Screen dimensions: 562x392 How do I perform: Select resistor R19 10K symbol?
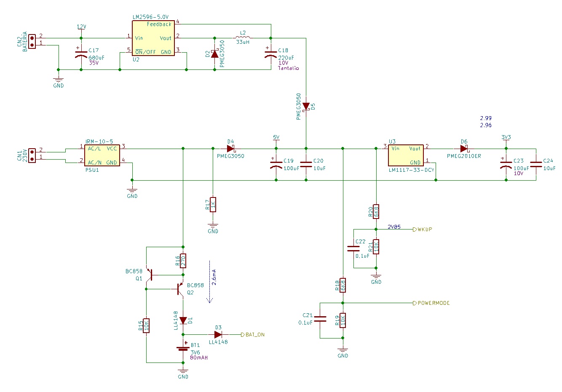[343, 320]
